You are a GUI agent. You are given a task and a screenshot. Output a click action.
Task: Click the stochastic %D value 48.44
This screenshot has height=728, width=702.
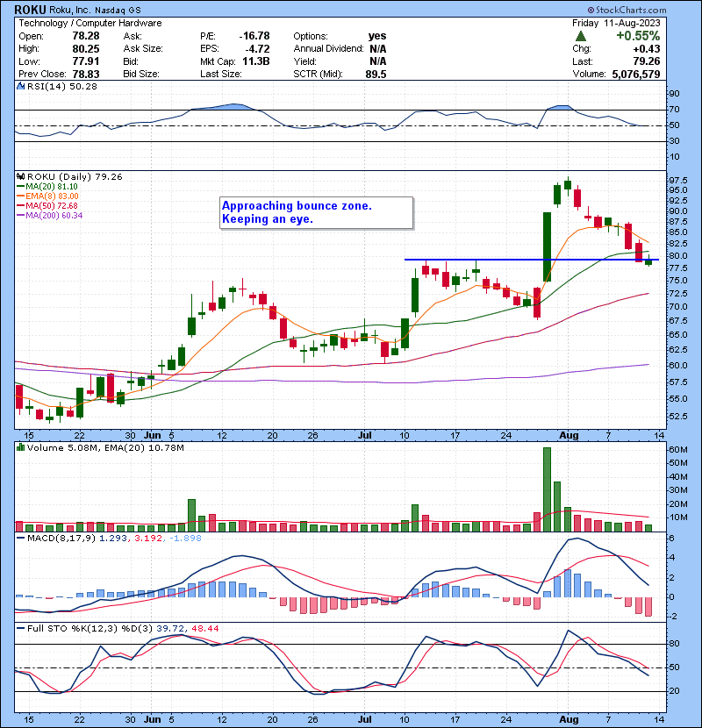pos(204,629)
